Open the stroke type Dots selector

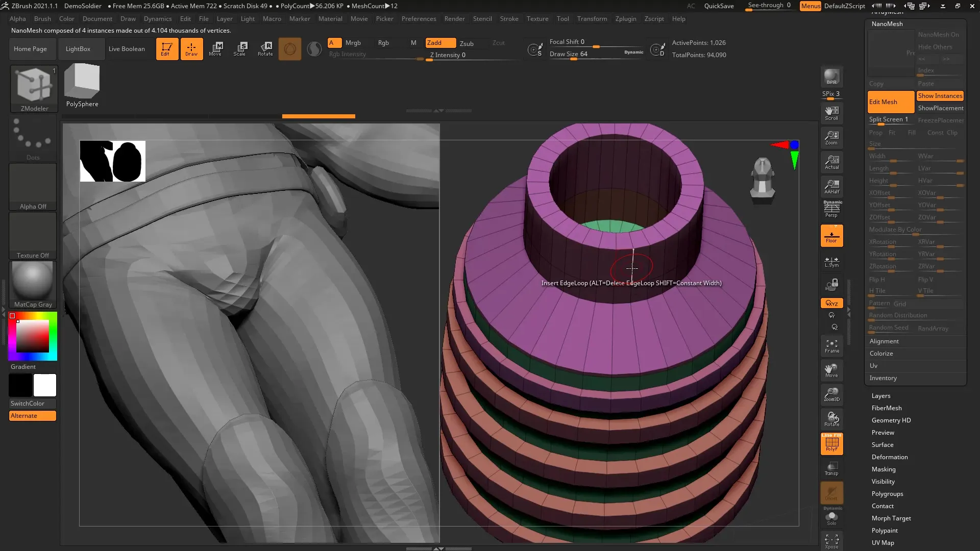tap(33, 139)
